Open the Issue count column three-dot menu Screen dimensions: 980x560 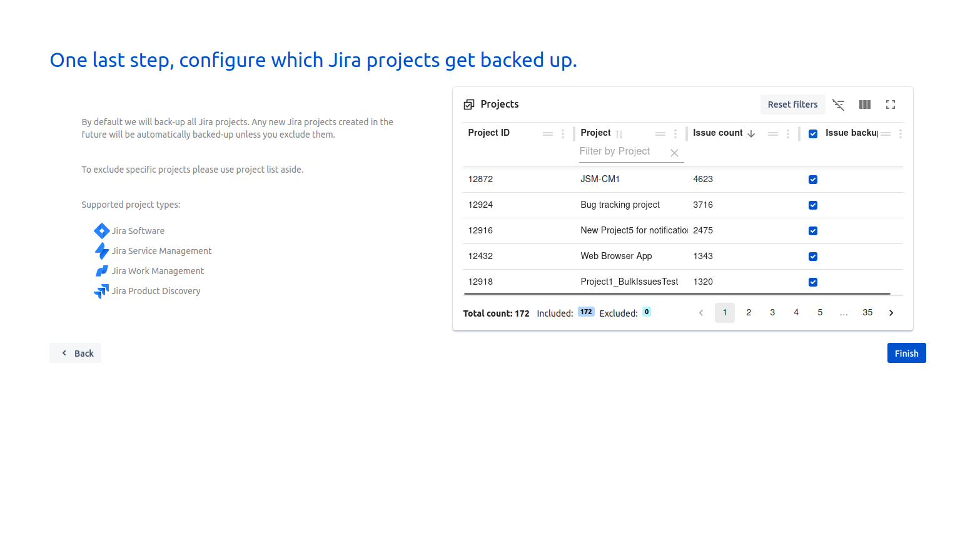pyautogui.click(x=787, y=133)
